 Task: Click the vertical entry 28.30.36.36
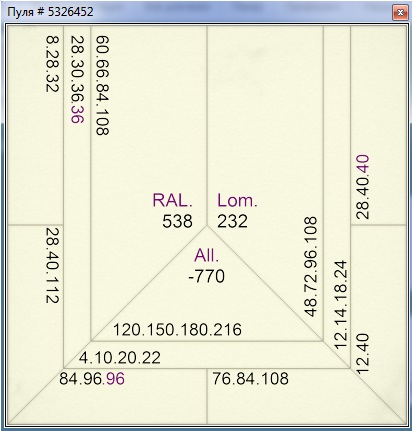click(77, 80)
